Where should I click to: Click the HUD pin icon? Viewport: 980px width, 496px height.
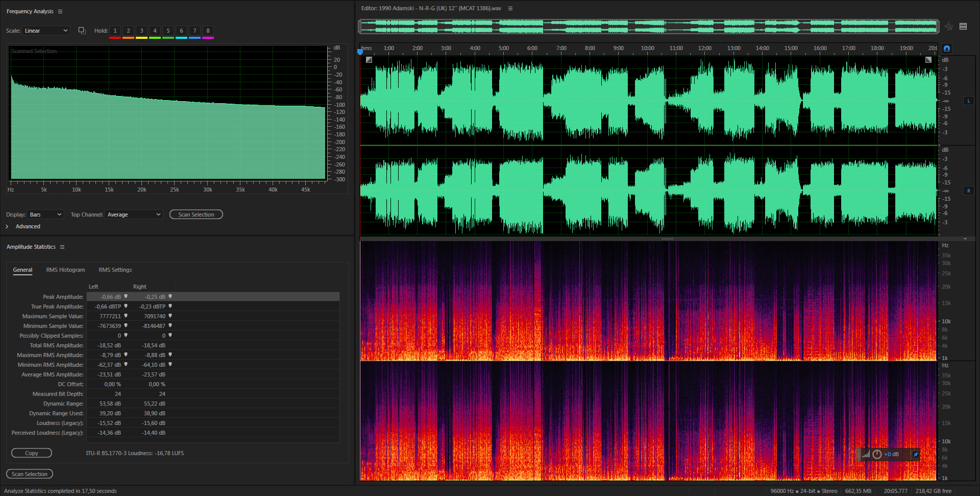[x=915, y=454]
